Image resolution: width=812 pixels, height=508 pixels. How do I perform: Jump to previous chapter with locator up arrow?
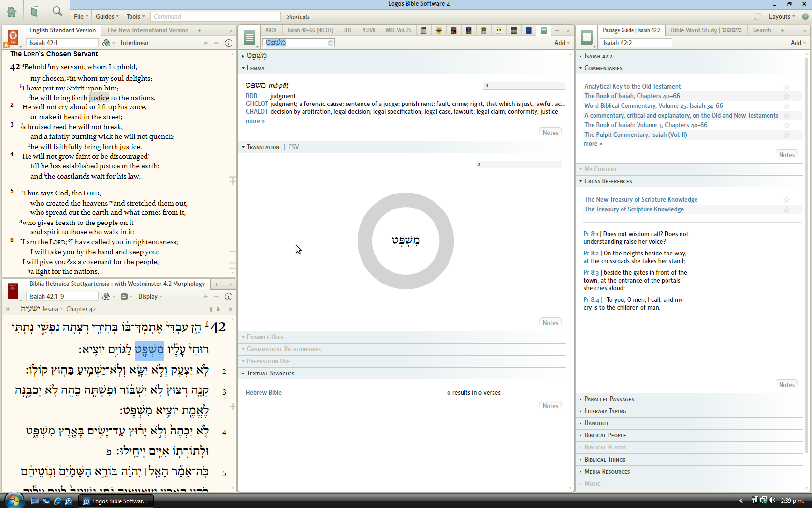(x=211, y=309)
